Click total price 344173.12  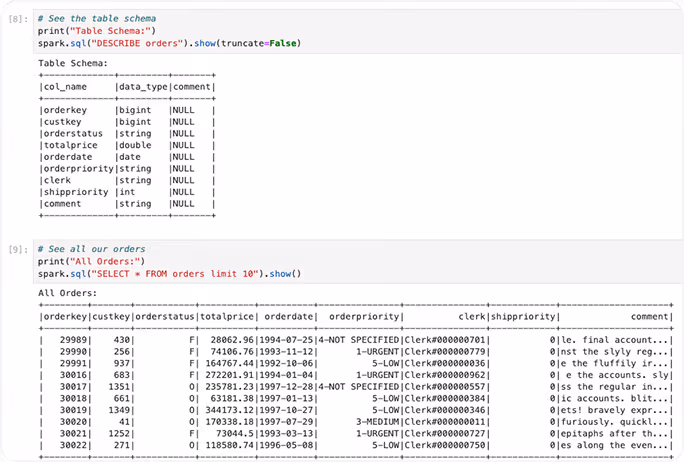click(229, 410)
